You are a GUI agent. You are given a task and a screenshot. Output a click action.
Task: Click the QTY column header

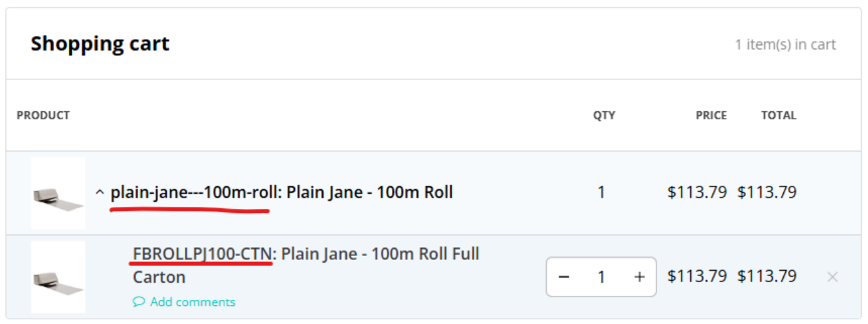click(604, 115)
